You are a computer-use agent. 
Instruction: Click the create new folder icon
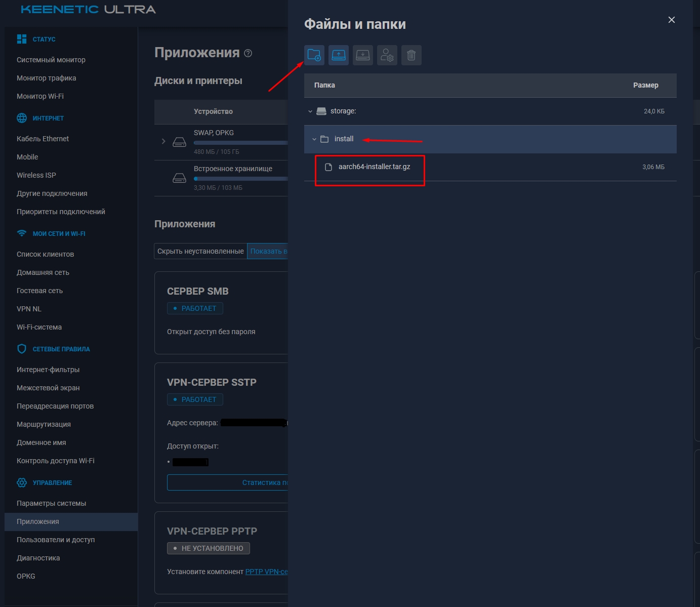[314, 55]
